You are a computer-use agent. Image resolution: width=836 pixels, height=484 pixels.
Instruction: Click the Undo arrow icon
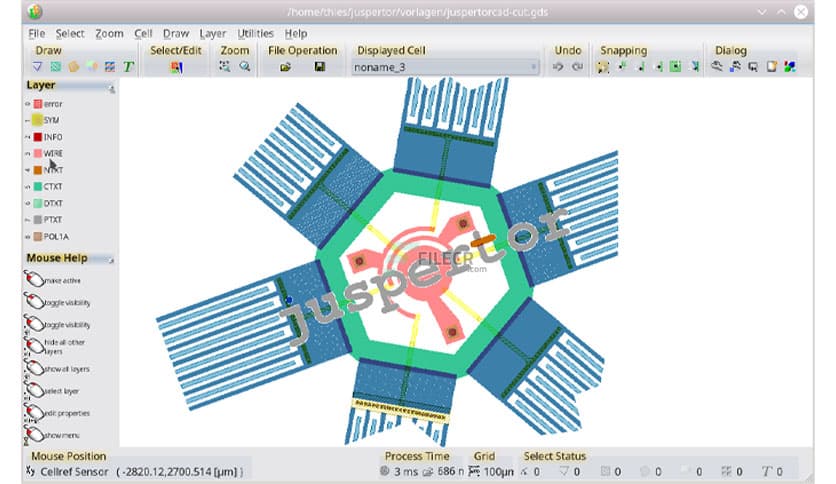coord(558,67)
